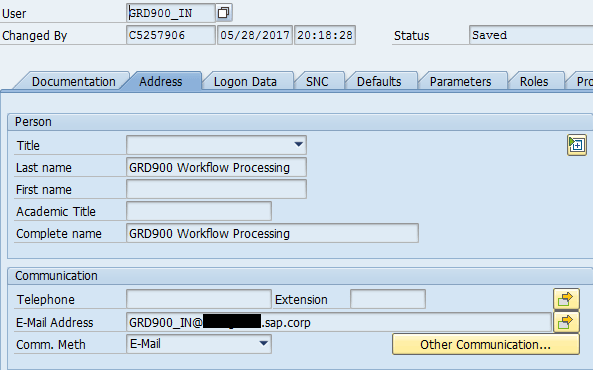Open the Title dropdown

[x=298, y=145]
